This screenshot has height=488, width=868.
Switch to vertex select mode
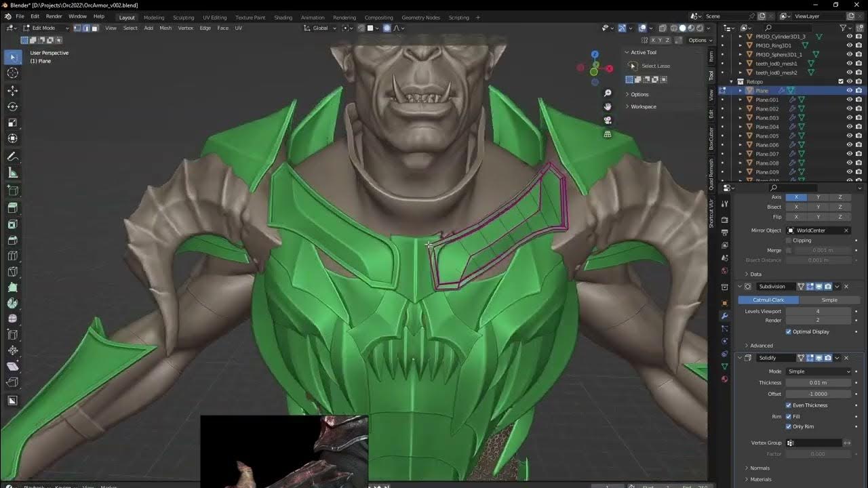click(77, 28)
